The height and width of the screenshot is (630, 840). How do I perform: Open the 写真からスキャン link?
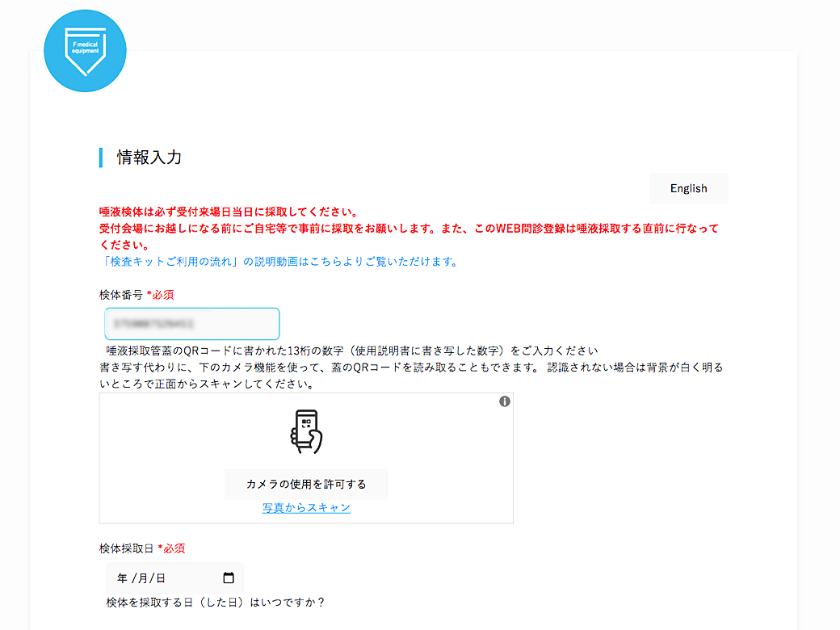[x=306, y=508]
